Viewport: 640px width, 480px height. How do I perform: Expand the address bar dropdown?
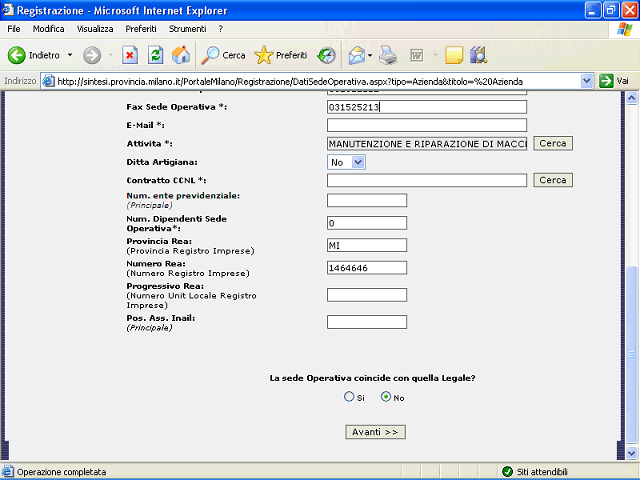(587, 81)
